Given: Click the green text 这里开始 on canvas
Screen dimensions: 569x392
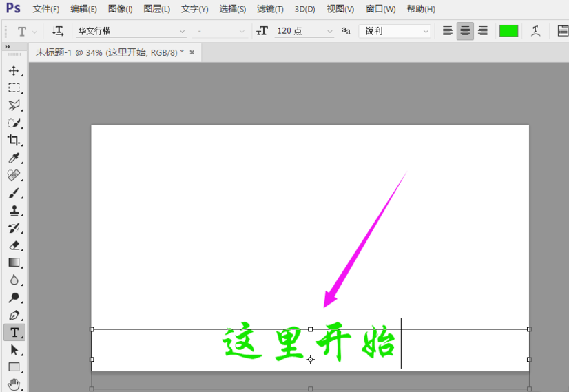Looking at the screenshot, I should tap(309, 342).
